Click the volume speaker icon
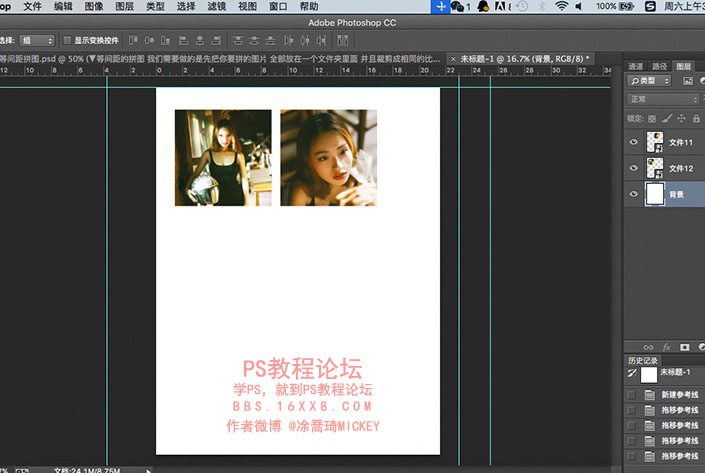The image size is (705, 473). point(579,6)
